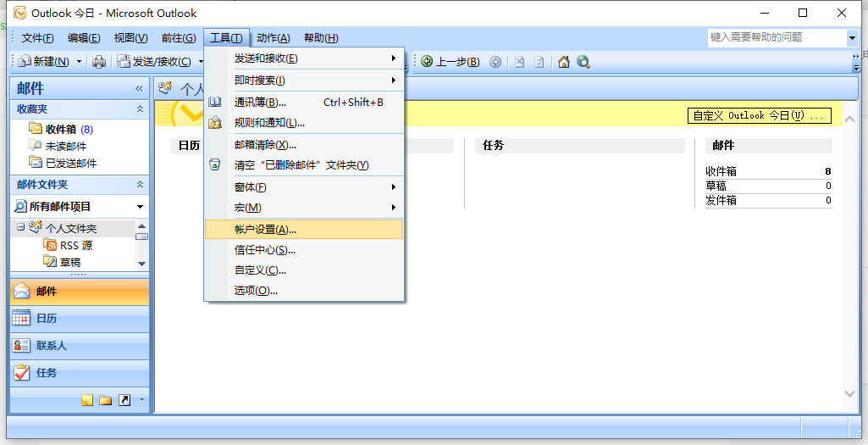868x445 pixels.
Task: Switch to 邮件 navigation pane
Action: coord(80,292)
